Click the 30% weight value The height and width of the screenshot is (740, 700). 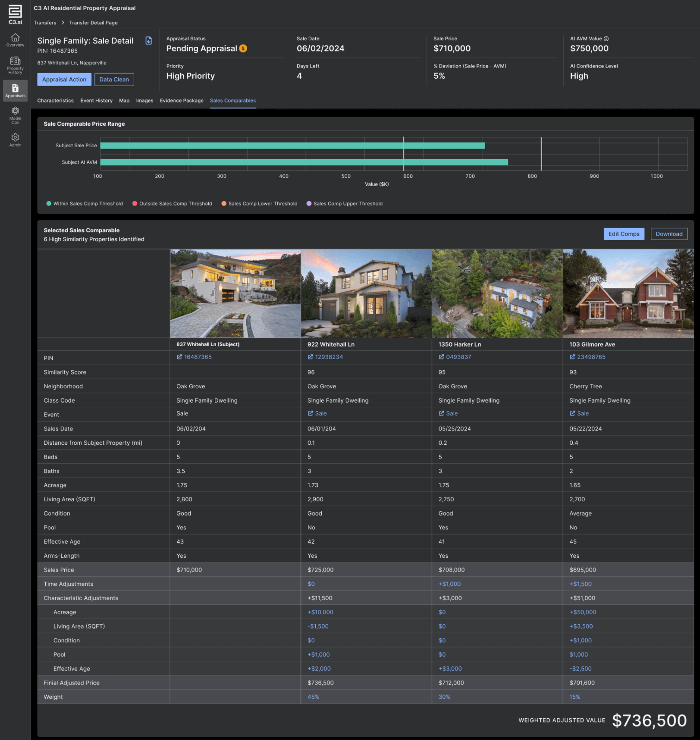click(x=444, y=697)
